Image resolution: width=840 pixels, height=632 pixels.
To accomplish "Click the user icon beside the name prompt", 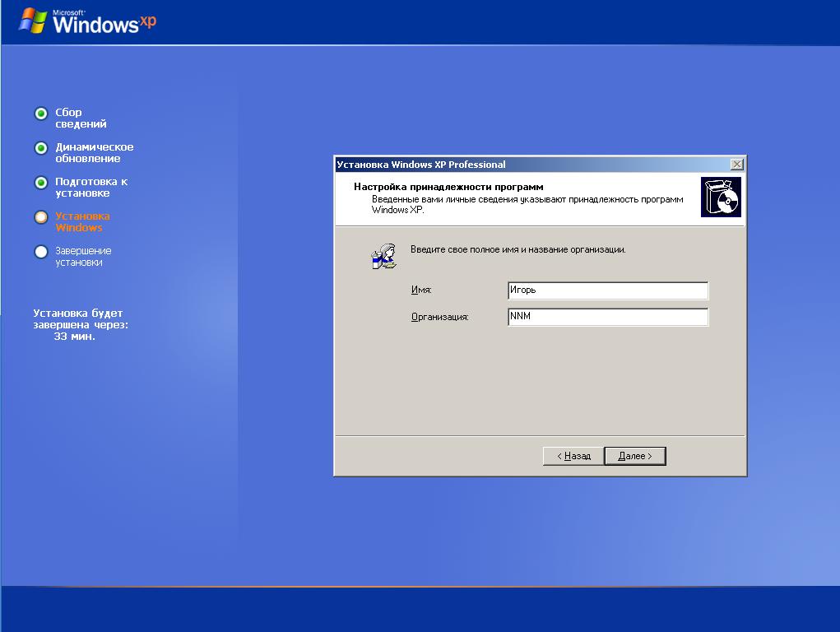I will (384, 256).
